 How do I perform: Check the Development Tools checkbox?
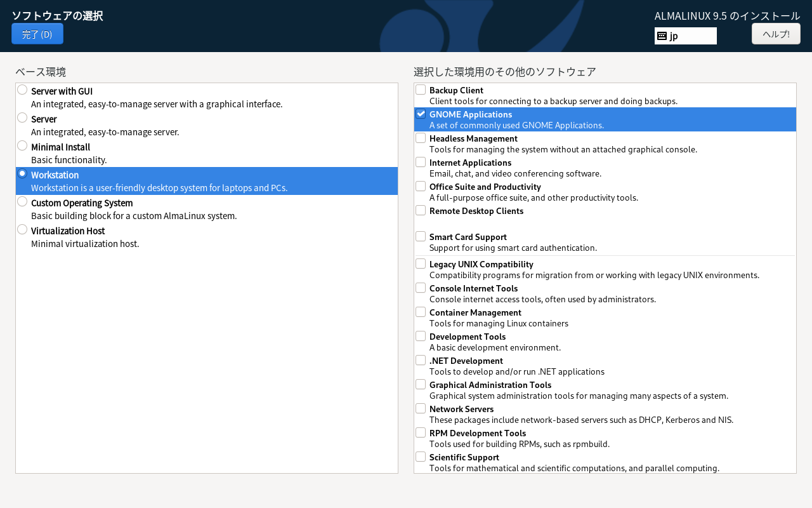tap(421, 337)
